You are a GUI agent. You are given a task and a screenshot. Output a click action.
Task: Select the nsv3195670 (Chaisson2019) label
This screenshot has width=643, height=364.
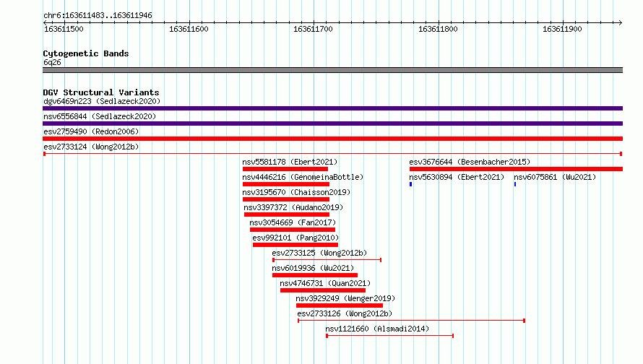tap(296, 192)
